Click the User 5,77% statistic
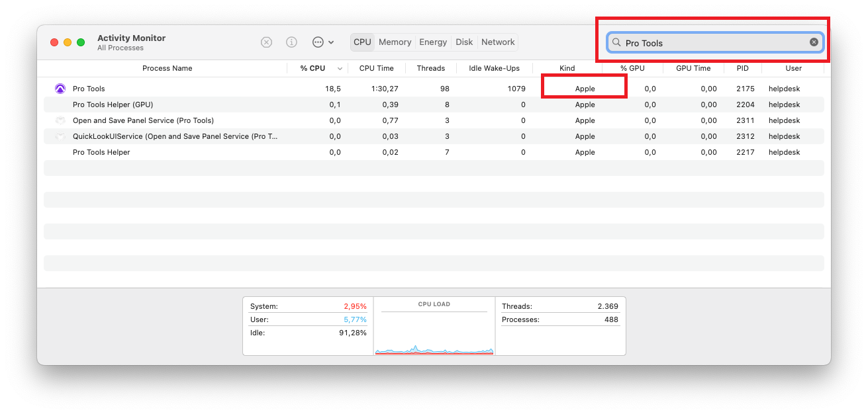Image resolution: width=868 pixels, height=414 pixels. (308, 319)
